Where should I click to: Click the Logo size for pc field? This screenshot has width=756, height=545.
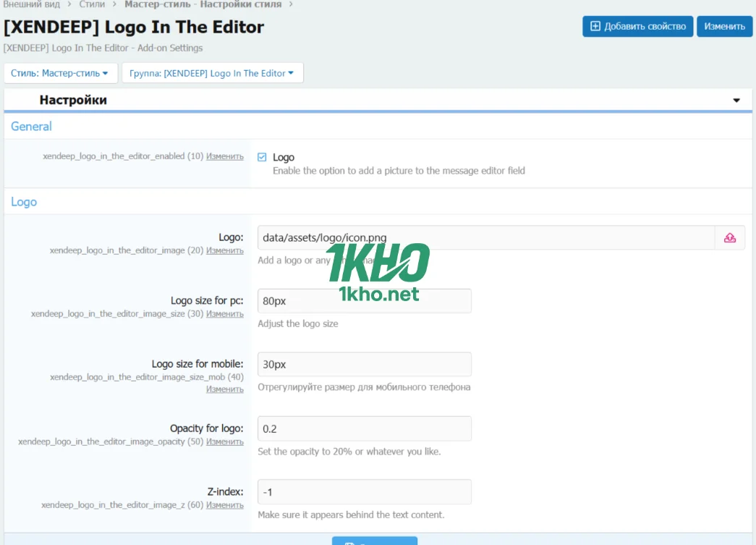[364, 301]
